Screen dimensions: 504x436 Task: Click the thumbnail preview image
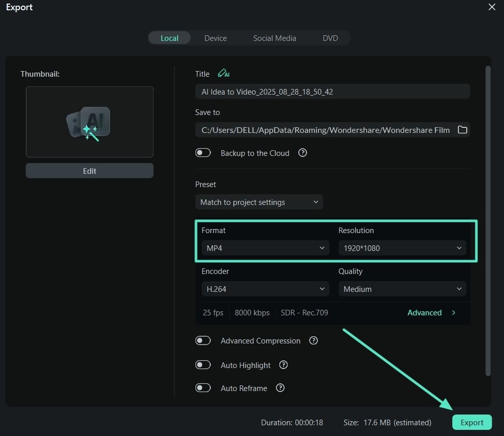pos(90,122)
